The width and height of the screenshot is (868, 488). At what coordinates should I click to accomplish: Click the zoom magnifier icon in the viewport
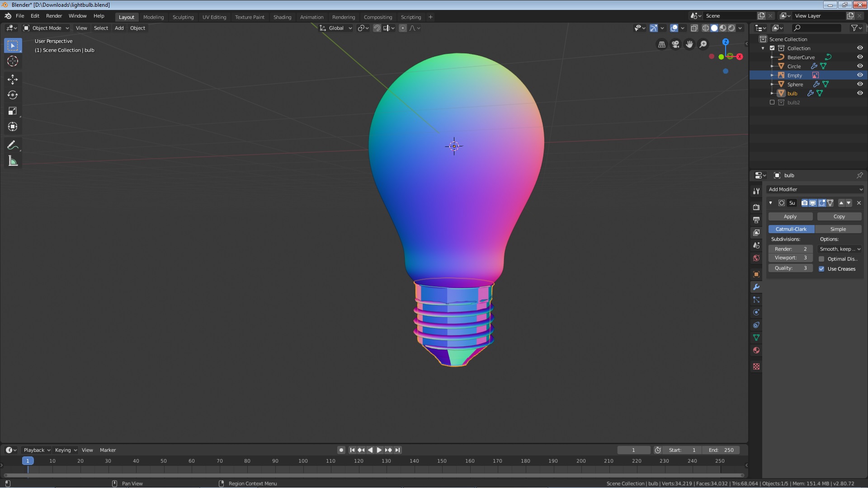tap(703, 44)
